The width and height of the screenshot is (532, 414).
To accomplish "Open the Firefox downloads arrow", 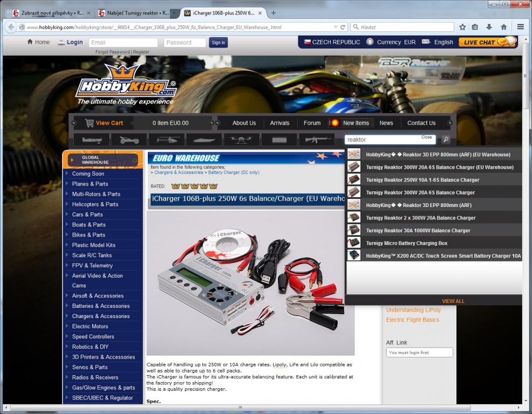I will (x=489, y=27).
